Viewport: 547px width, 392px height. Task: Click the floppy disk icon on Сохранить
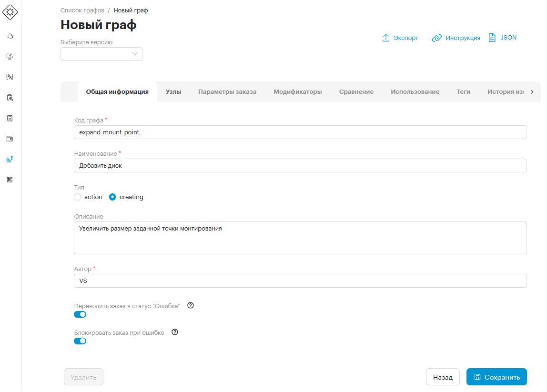(x=477, y=377)
